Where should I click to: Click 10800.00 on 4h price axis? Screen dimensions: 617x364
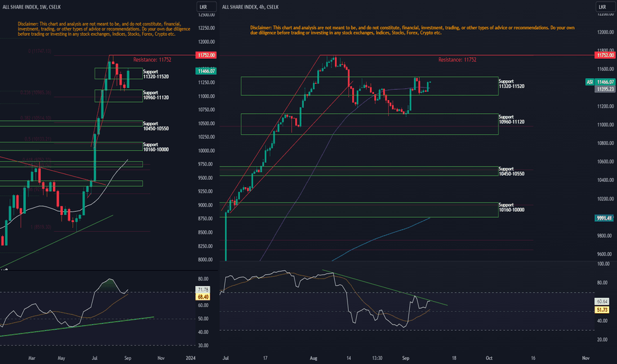(x=606, y=143)
